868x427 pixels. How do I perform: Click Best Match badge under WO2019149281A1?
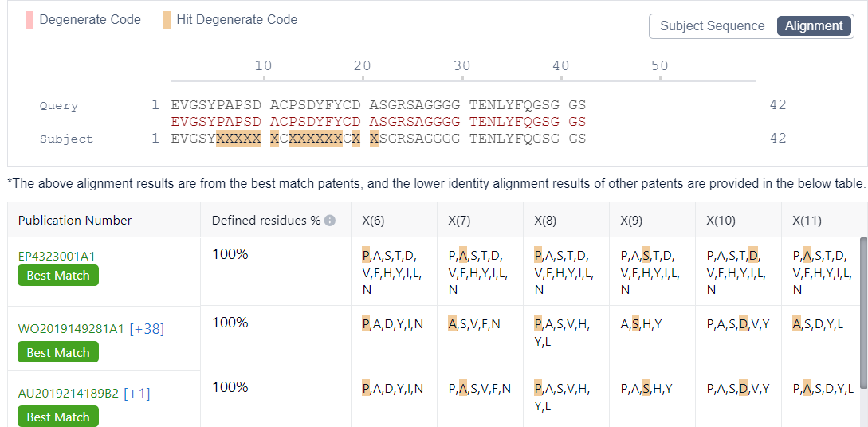[58, 352]
